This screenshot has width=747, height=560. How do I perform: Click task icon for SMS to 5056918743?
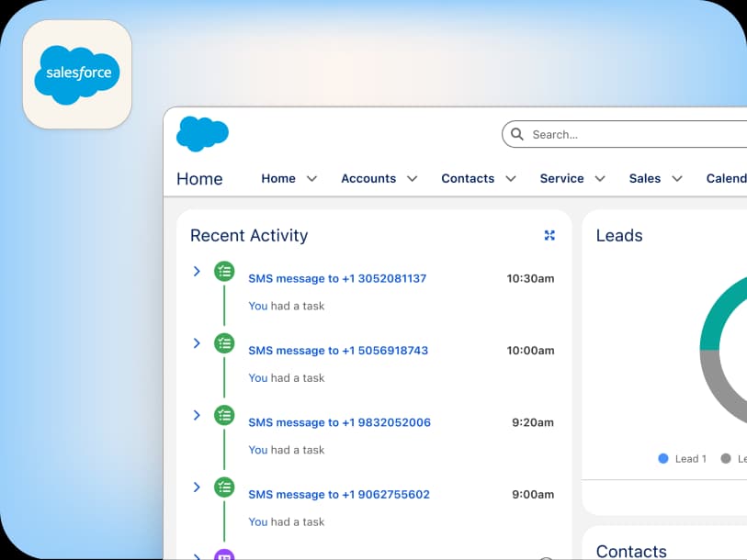click(x=224, y=343)
